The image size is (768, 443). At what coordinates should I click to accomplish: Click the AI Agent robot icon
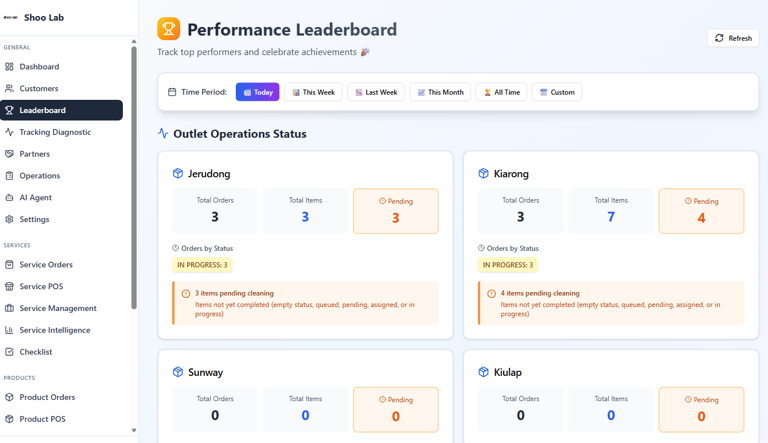click(10, 198)
